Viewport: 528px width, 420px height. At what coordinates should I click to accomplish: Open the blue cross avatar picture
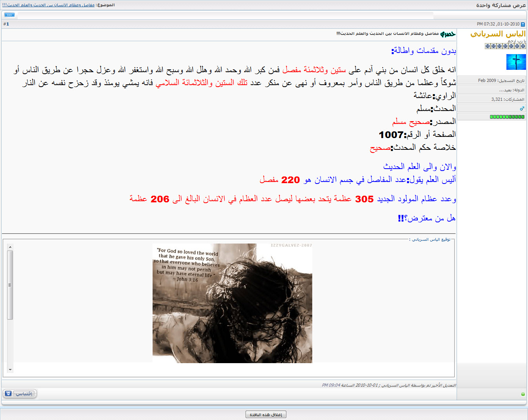click(x=516, y=62)
